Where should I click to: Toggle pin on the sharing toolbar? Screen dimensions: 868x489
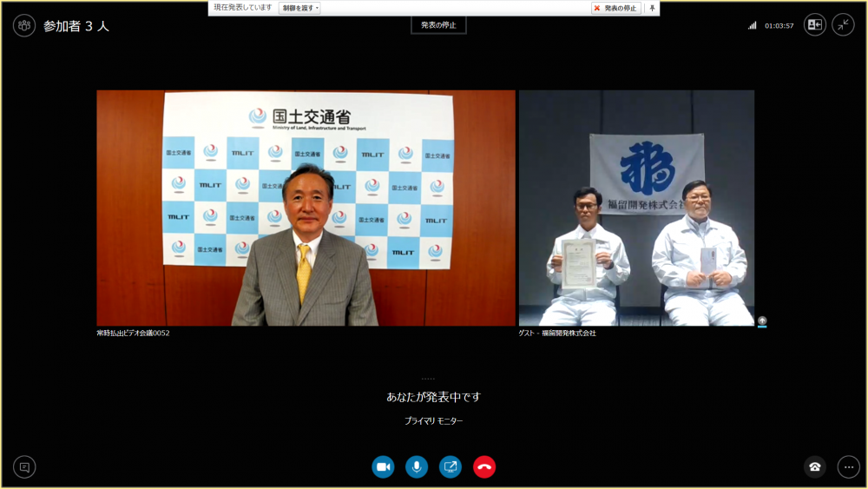point(652,8)
